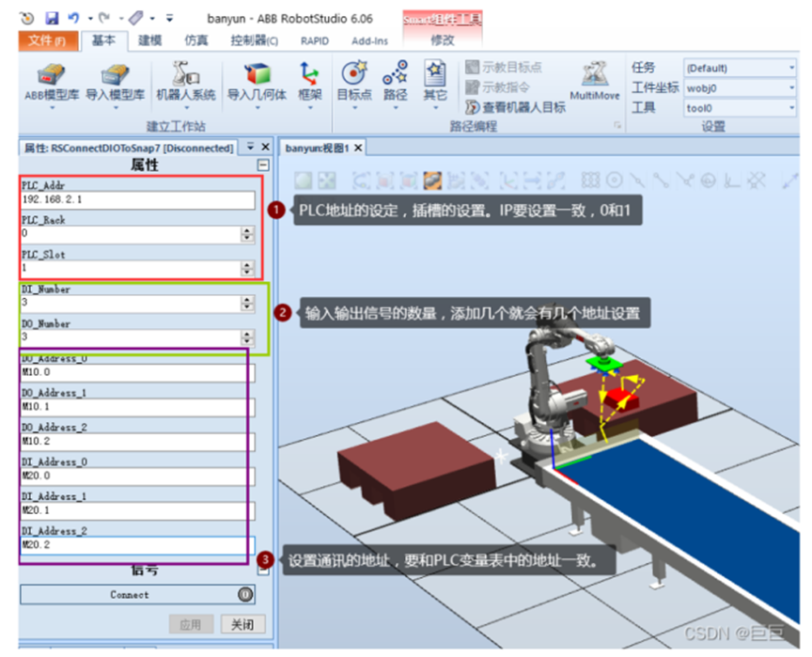The image size is (812, 657).
Task: Click the Connect signal button
Action: pyautogui.click(x=137, y=594)
